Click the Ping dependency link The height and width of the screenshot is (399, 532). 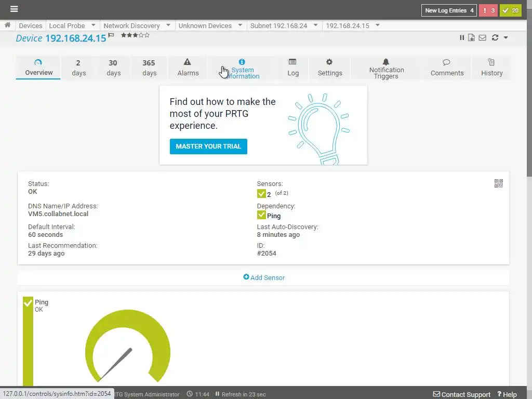[273, 216]
